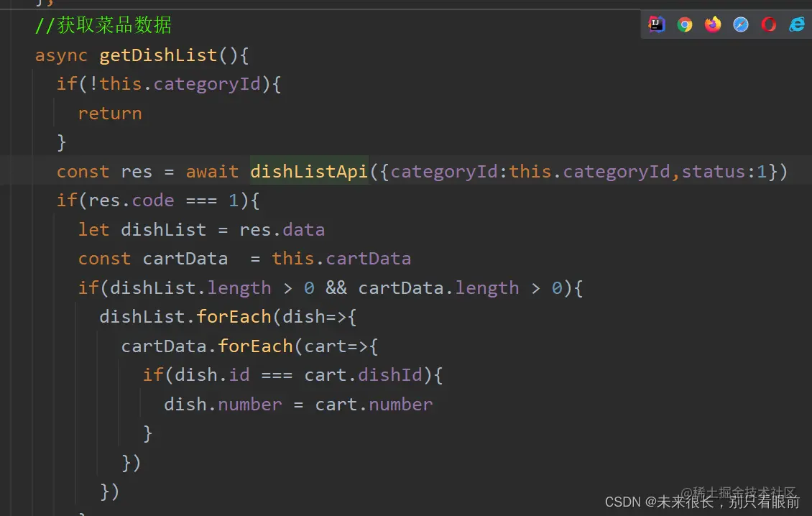Click 'dish.number' assignment target

223,404
